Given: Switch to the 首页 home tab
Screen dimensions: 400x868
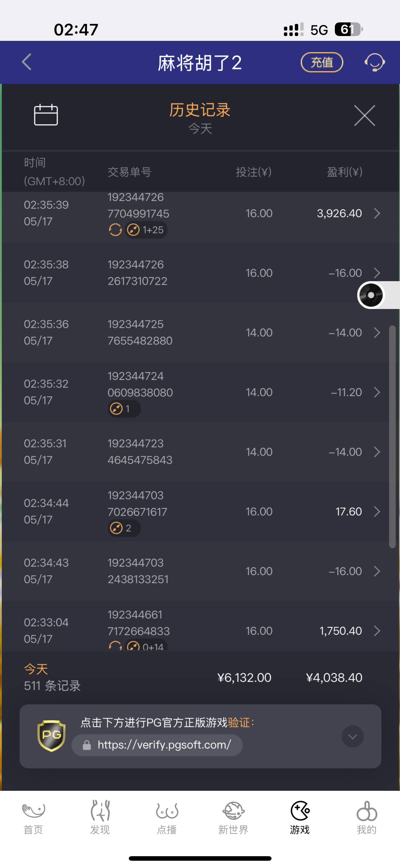Looking at the screenshot, I should tap(33, 817).
